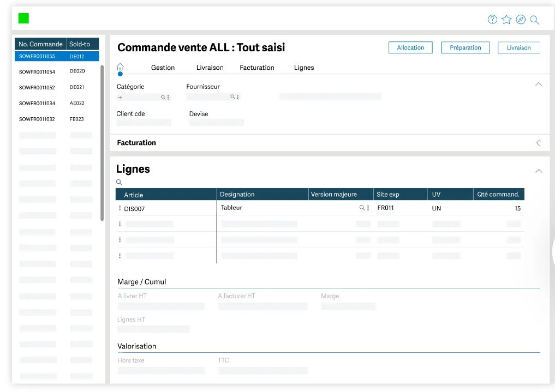Viewport: 555px width, 392px height.
Task: Click the TTC field
Action: tap(262, 370)
